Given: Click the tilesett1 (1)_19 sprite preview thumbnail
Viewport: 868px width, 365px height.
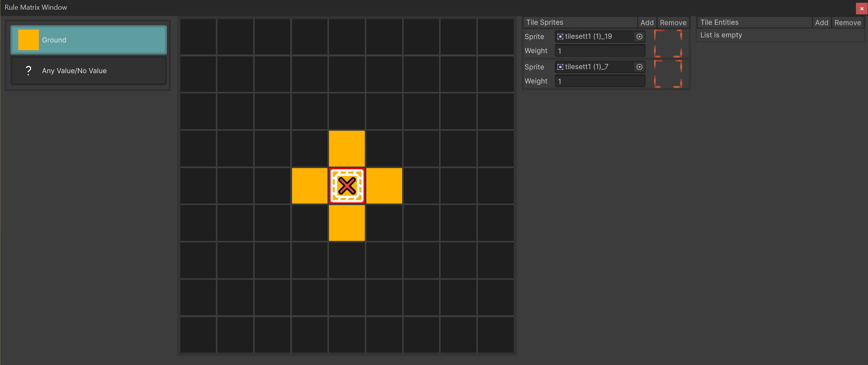Looking at the screenshot, I should pos(668,44).
